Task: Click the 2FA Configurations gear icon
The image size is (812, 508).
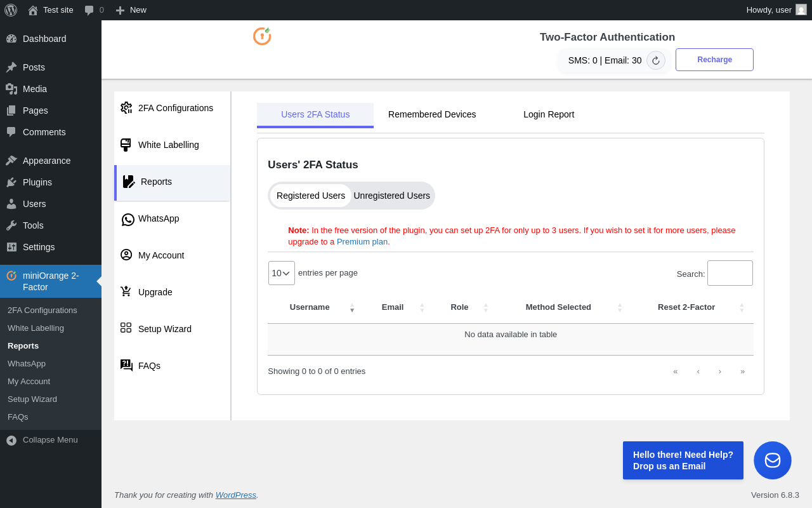Action: click(x=126, y=108)
